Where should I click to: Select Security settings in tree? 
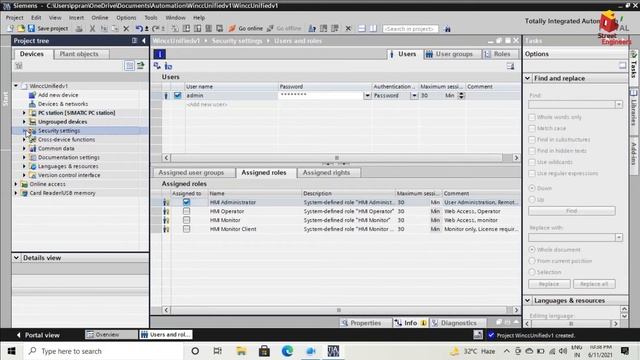coord(59,131)
